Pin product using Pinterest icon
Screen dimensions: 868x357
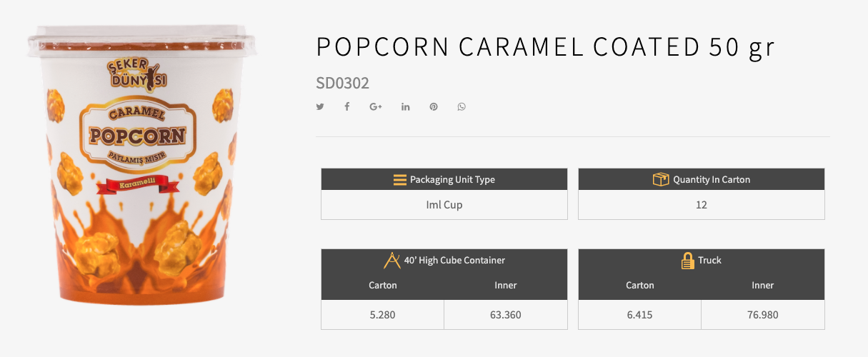point(434,106)
